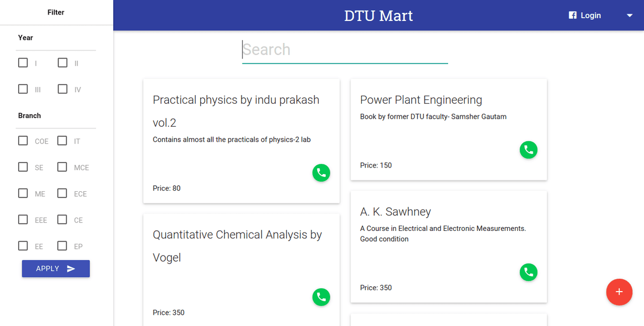Image resolution: width=644 pixels, height=326 pixels.
Task: Toggle the MCE branch filter
Action: coord(63,167)
